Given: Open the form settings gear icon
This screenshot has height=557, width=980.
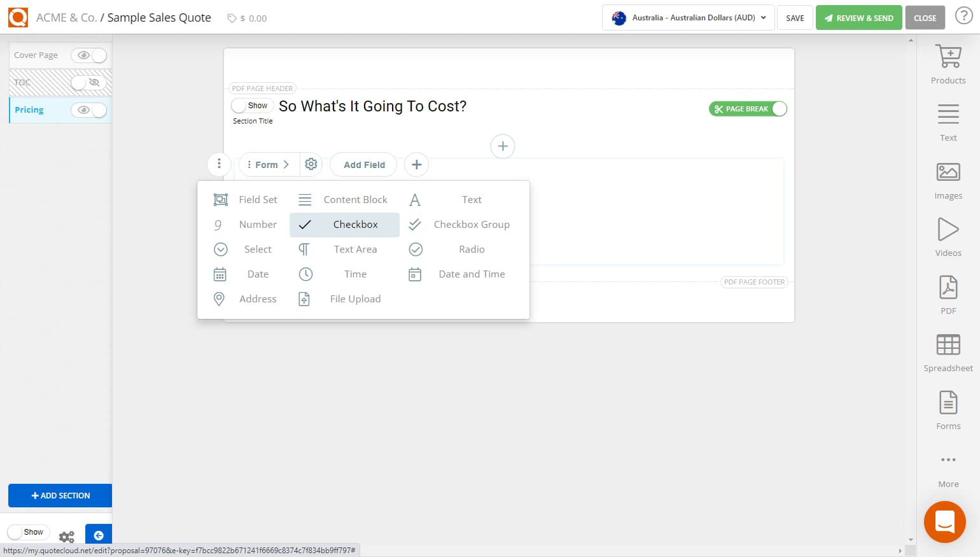Looking at the screenshot, I should tap(311, 164).
